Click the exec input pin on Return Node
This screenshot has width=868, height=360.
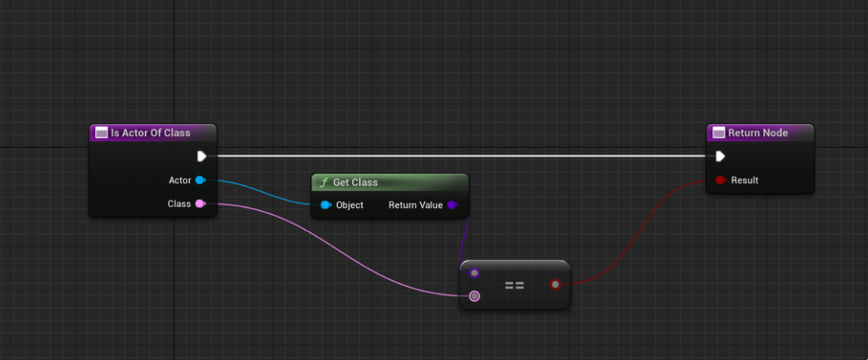click(720, 156)
